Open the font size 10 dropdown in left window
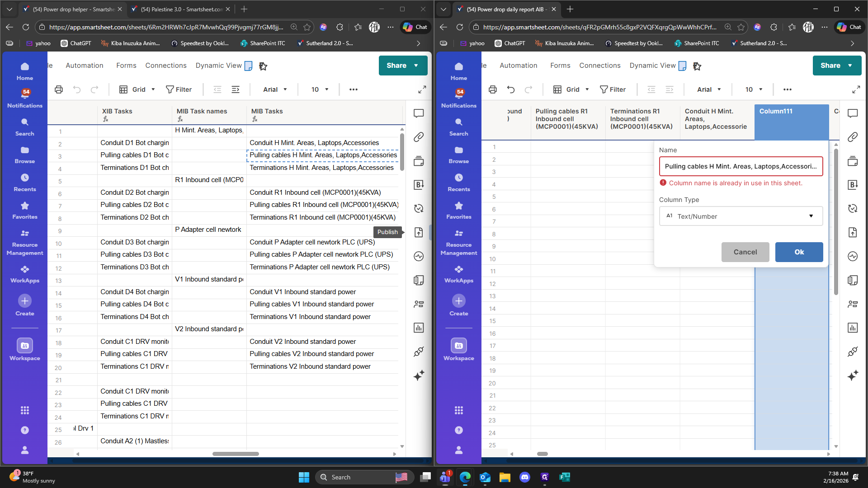The width and height of the screenshot is (868, 488). pyautogui.click(x=320, y=89)
